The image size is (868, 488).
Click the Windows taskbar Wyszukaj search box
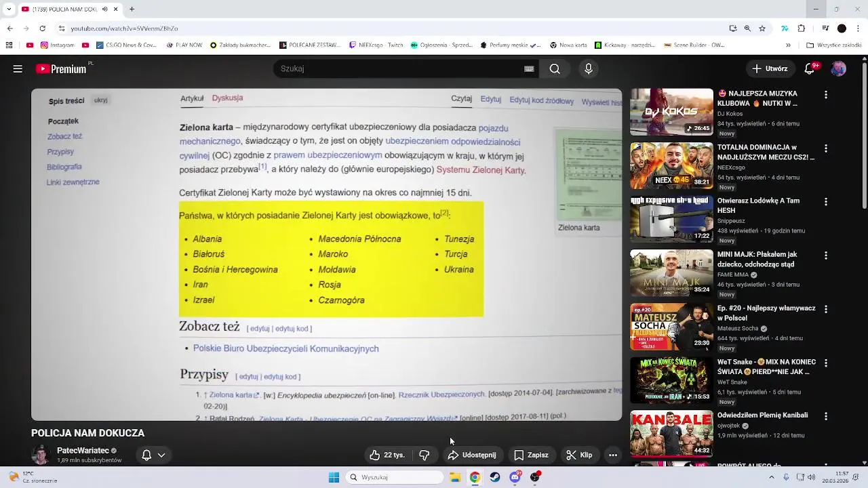pos(396,477)
